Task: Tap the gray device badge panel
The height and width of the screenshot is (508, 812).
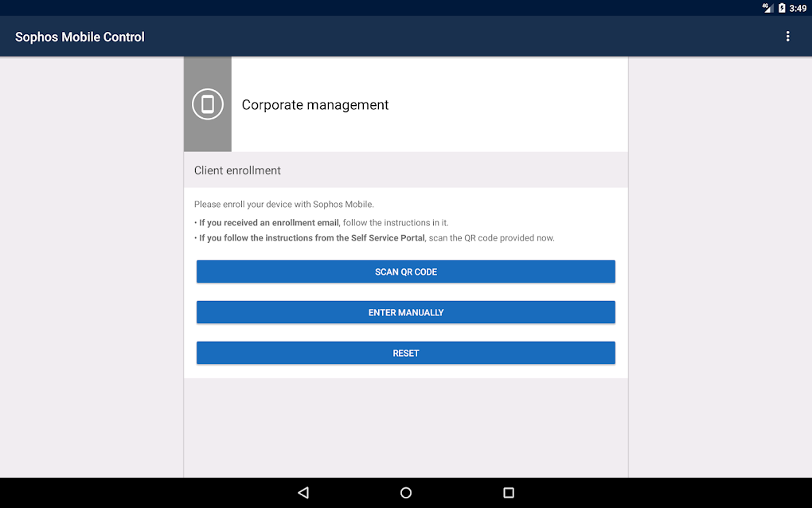Action: [207, 135]
